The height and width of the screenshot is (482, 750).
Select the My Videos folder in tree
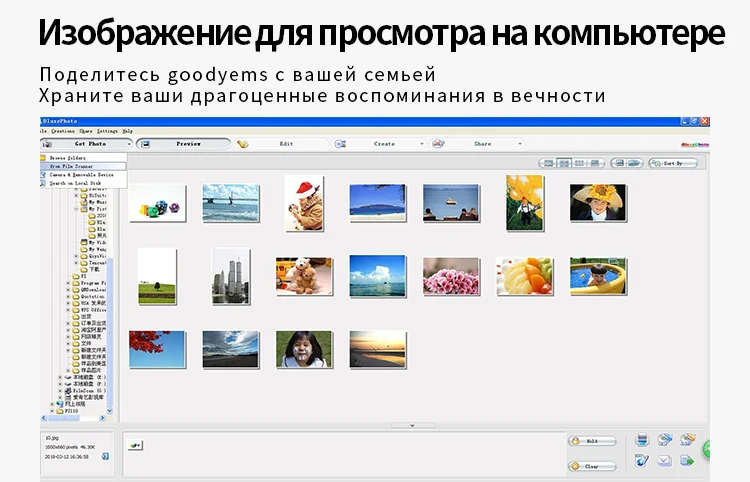pos(93,242)
